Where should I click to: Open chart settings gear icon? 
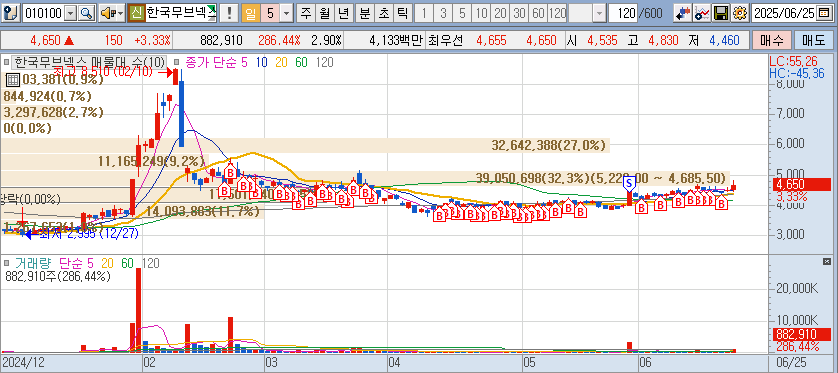pos(739,13)
